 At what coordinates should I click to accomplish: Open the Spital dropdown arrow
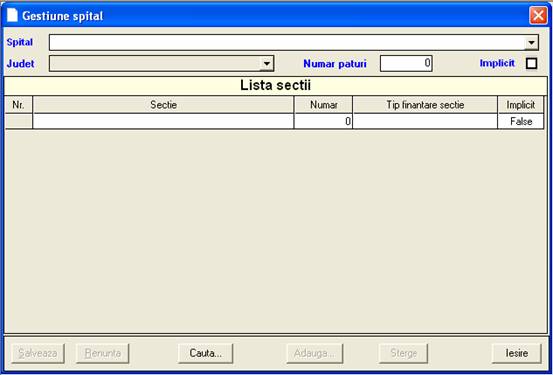pos(531,43)
